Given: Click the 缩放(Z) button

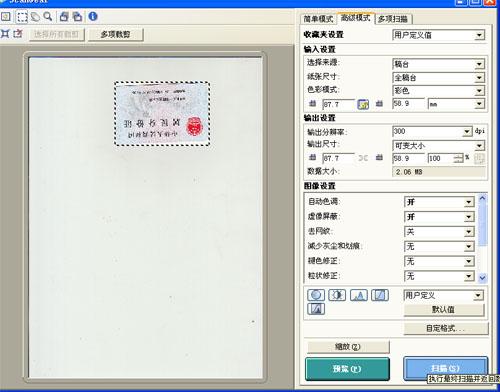Looking at the screenshot, I should [348, 347].
